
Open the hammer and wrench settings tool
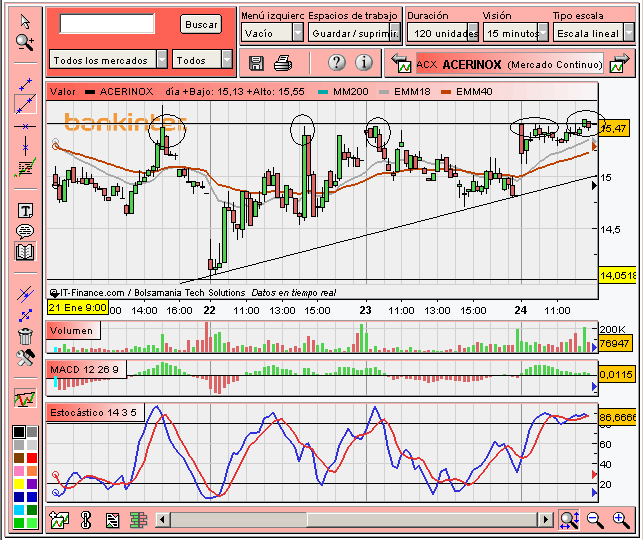tap(25, 358)
